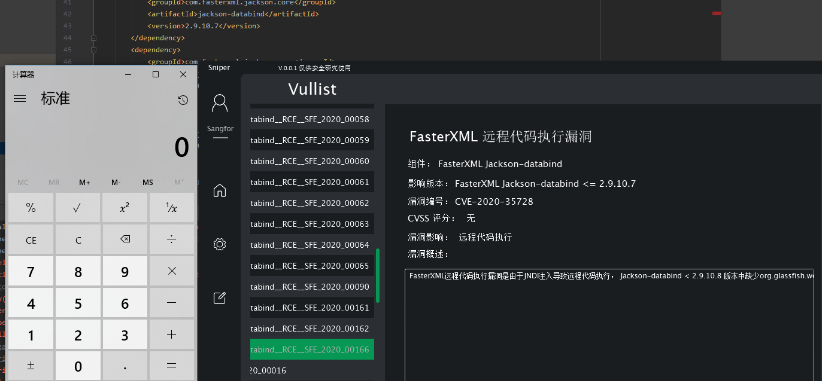Viewport: 822px width, 381px height.
Task: Click the equals button
Action: coord(171,366)
